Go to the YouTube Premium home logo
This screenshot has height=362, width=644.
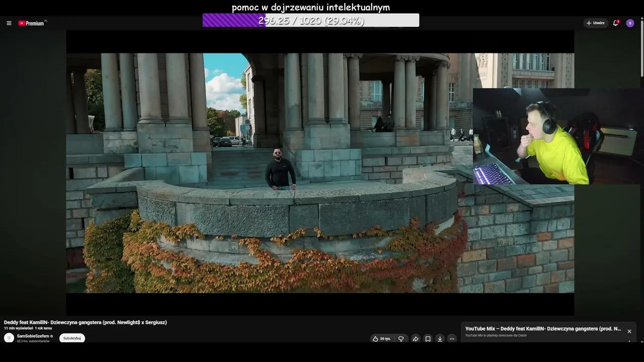point(32,23)
